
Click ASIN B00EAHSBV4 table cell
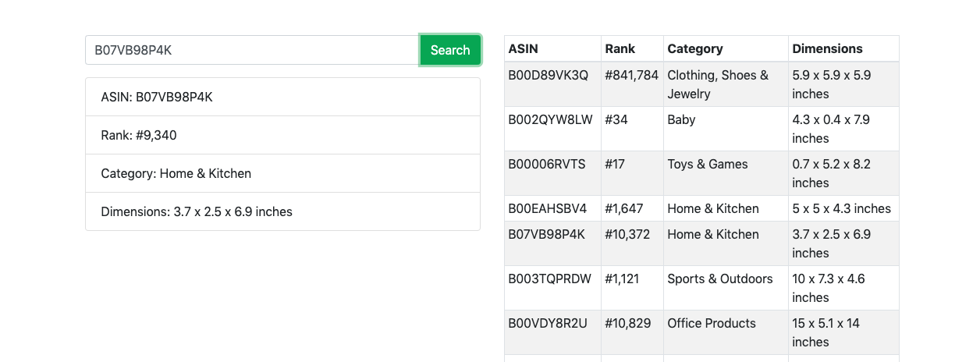pyautogui.click(x=552, y=208)
